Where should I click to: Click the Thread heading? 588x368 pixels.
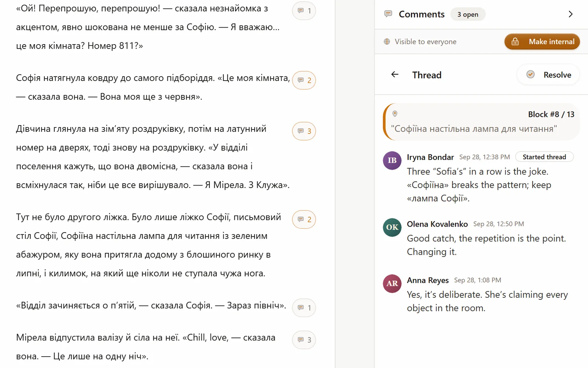(x=427, y=75)
